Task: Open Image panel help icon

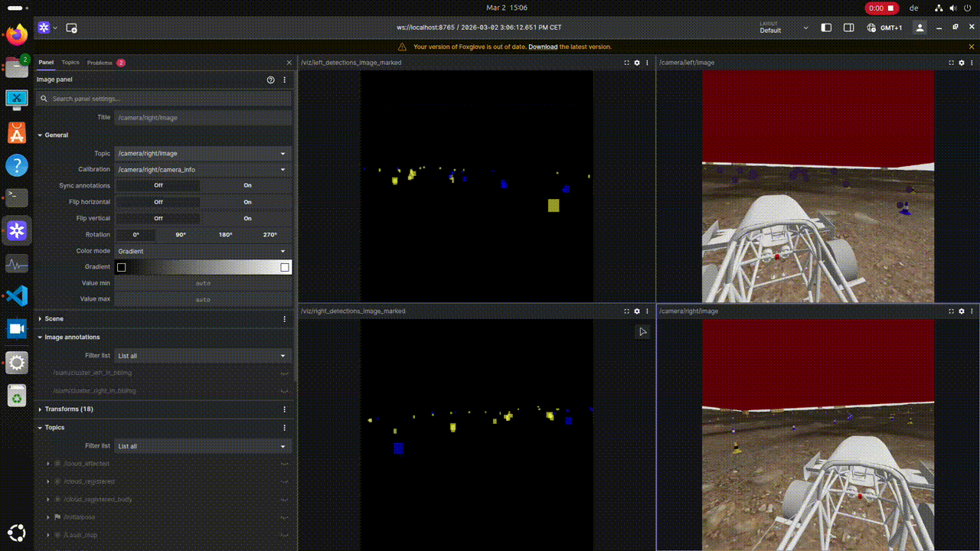Action: click(x=270, y=80)
